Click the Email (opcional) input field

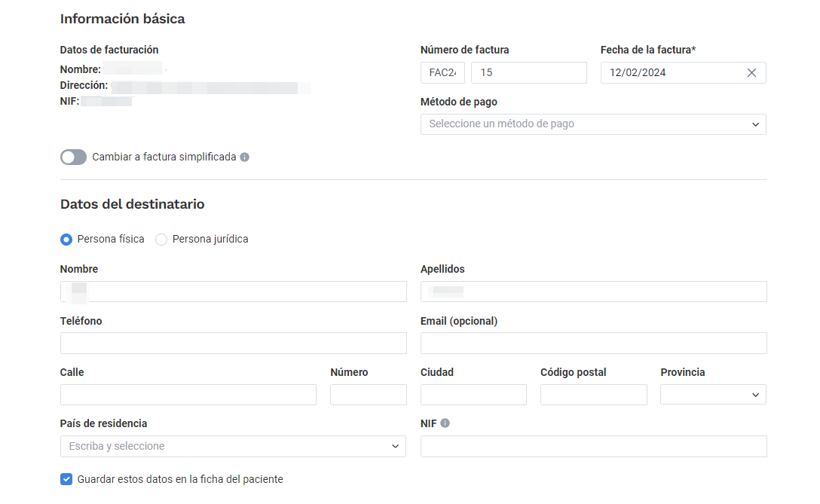[593, 343]
